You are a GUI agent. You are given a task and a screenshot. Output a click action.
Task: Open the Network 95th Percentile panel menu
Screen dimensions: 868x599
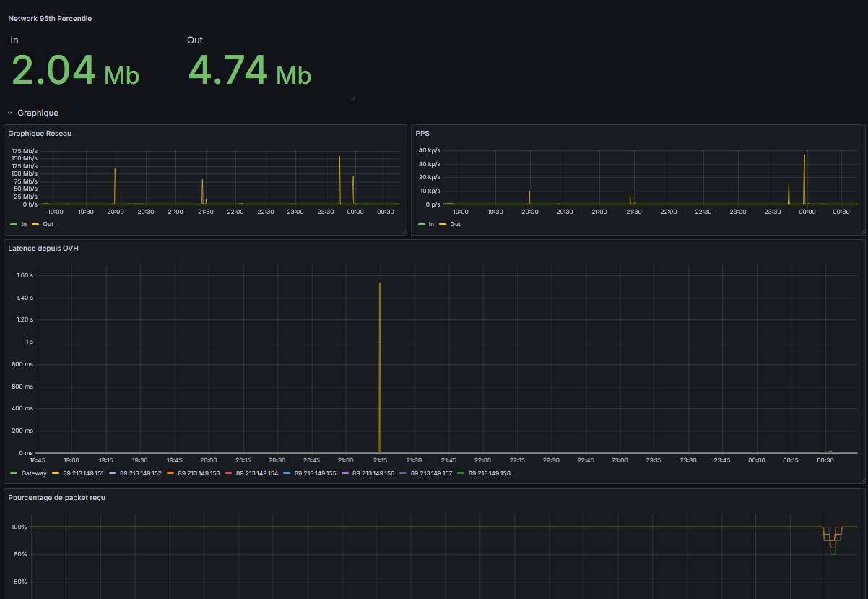tap(50, 18)
